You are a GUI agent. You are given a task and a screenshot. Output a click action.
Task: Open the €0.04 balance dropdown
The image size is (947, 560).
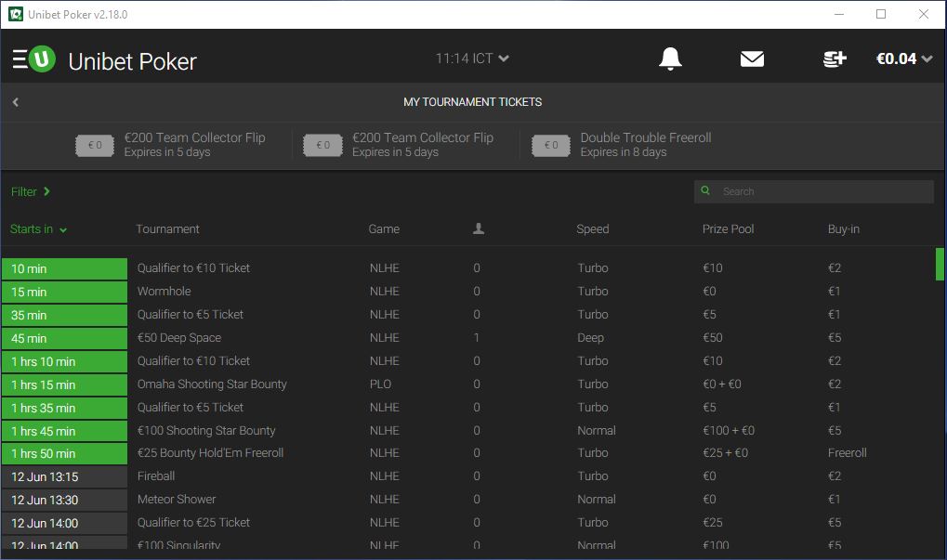click(904, 59)
